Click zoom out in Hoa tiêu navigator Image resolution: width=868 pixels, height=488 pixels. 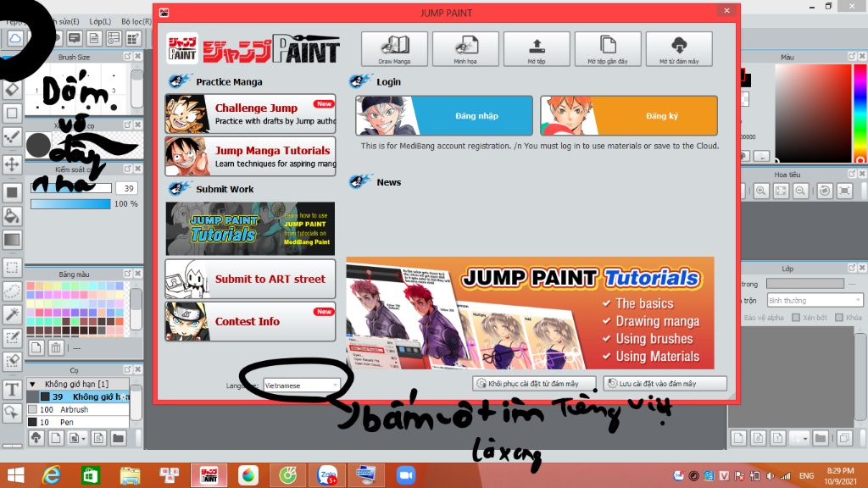pyautogui.click(x=800, y=191)
